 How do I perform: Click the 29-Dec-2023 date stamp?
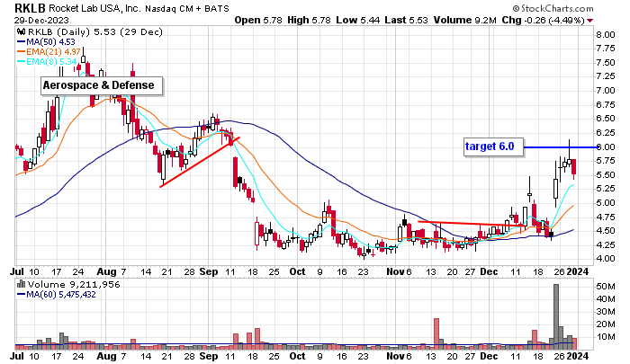coord(41,20)
